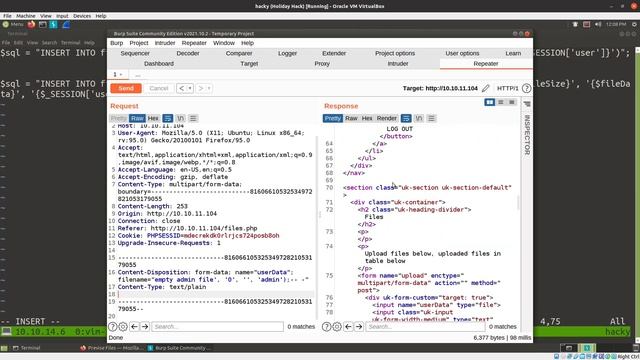Open the Project options tab

[x=395, y=53]
